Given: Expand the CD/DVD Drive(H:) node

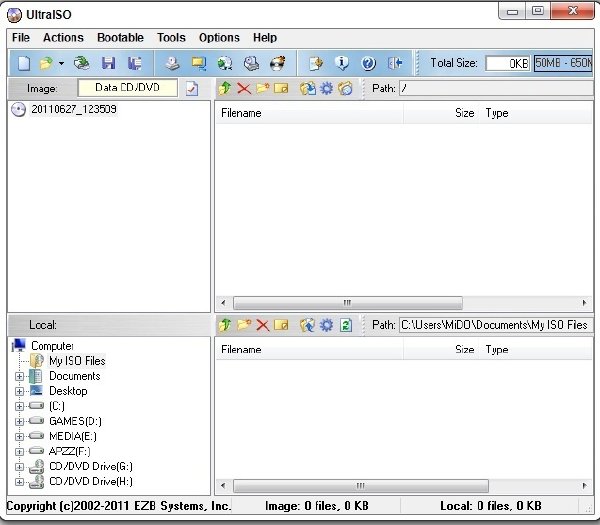Looking at the screenshot, I should pyautogui.click(x=19, y=482).
